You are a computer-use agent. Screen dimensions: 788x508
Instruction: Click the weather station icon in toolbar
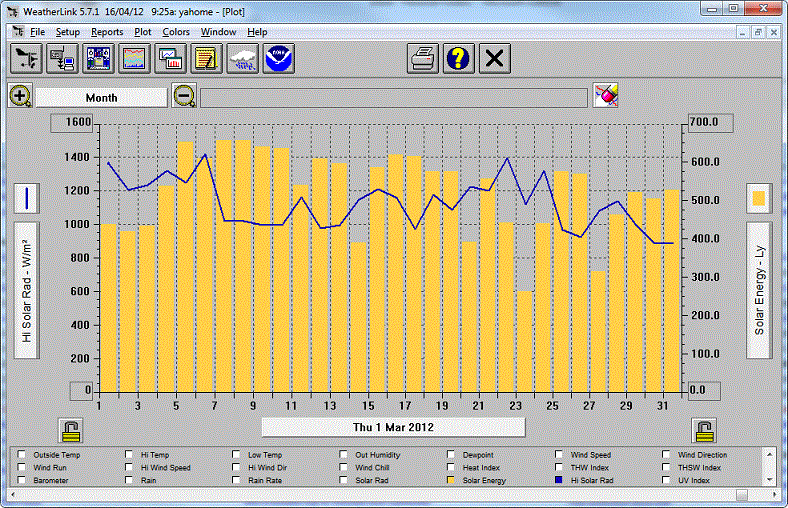27,59
